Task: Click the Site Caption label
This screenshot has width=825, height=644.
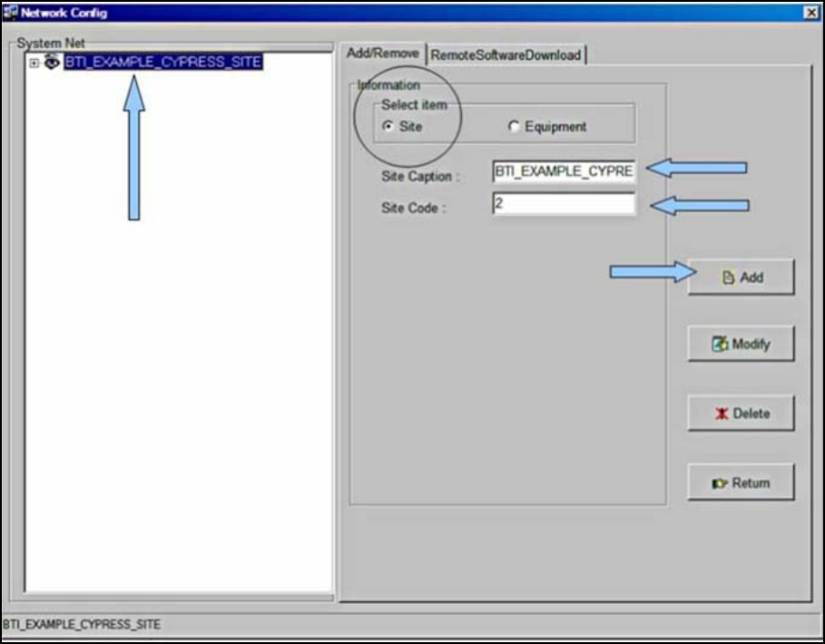Action: [x=420, y=177]
